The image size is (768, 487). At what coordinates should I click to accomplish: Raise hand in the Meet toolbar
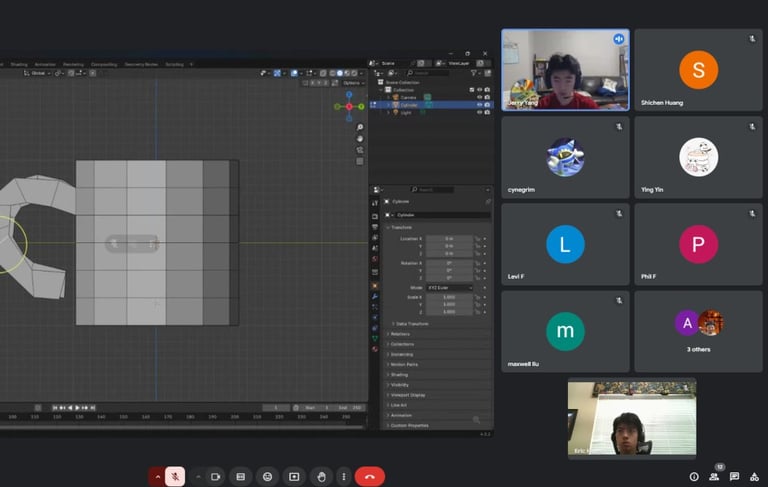coord(321,476)
